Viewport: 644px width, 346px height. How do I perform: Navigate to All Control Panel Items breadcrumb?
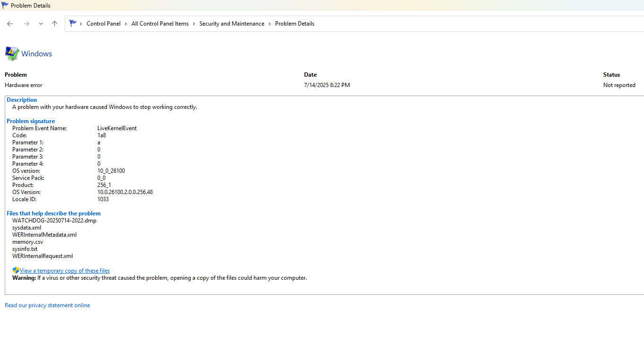coord(160,24)
